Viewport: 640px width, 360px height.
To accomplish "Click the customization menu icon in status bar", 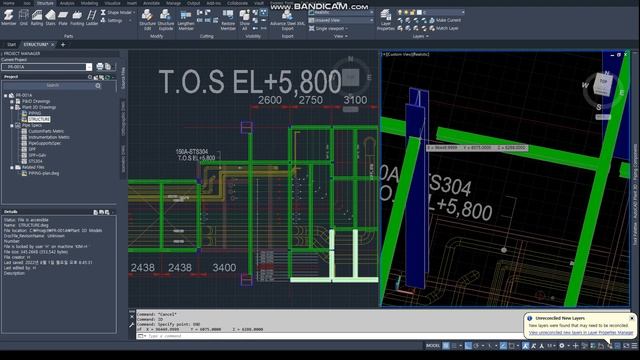I will click(x=635, y=346).
